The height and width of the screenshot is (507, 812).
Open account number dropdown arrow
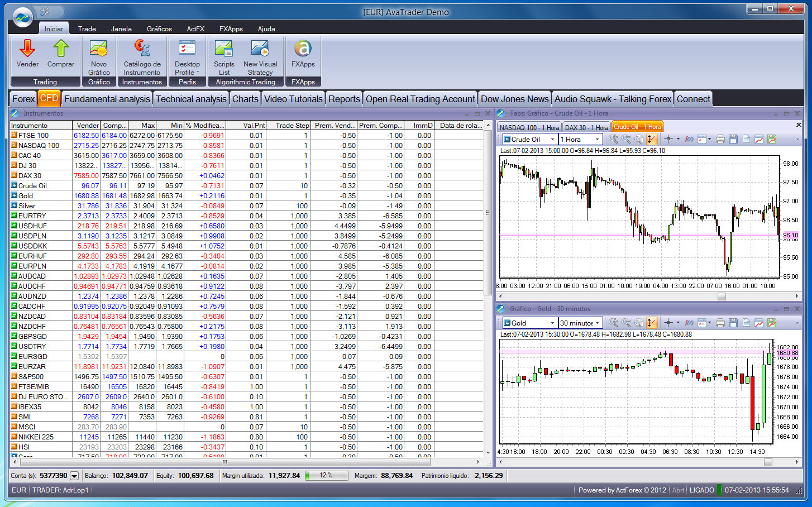click(x=74, y=476)
